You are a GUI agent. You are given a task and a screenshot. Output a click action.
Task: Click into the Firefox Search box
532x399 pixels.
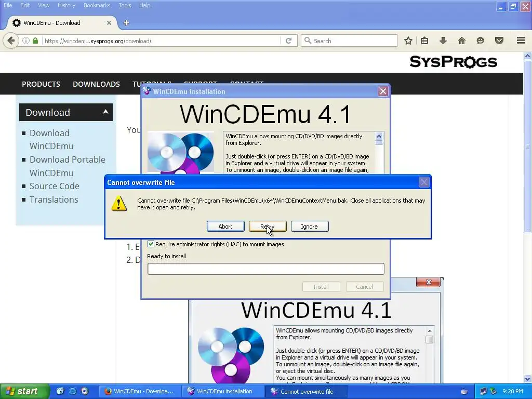(349, 41)
